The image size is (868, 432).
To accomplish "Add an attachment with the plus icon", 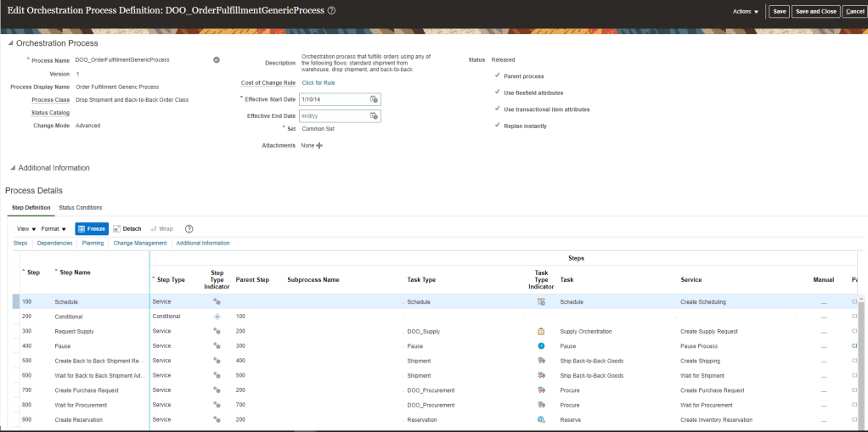I will tap(319, 146).
